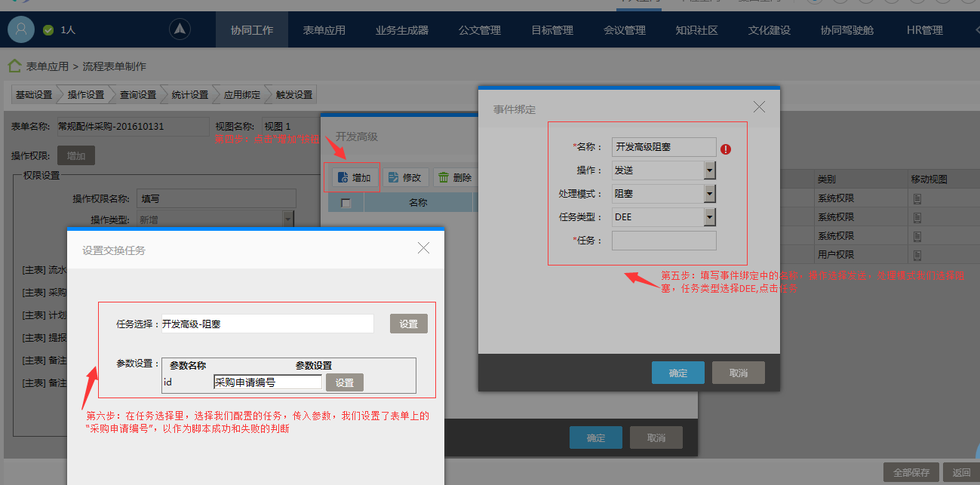
Task: Click the user avatar icon
Action: point(21,29)
